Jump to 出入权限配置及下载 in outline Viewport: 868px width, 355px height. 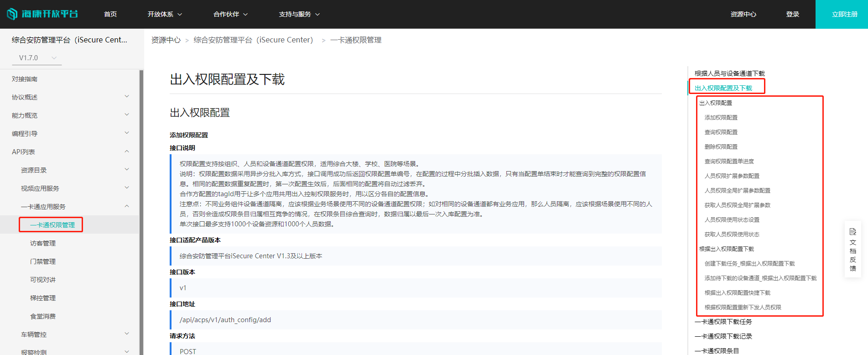click(723, 88)
